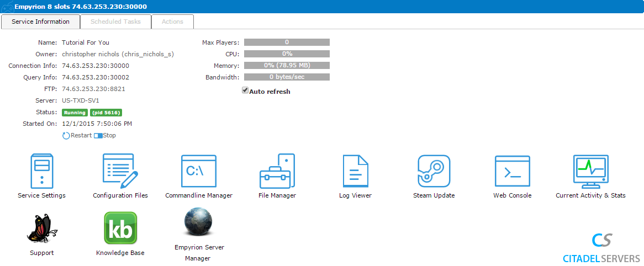This screenshot has height=266, width=644.
Task: Select connection info 74.63.253.230:30000
Action: click(x=96, y=66)
